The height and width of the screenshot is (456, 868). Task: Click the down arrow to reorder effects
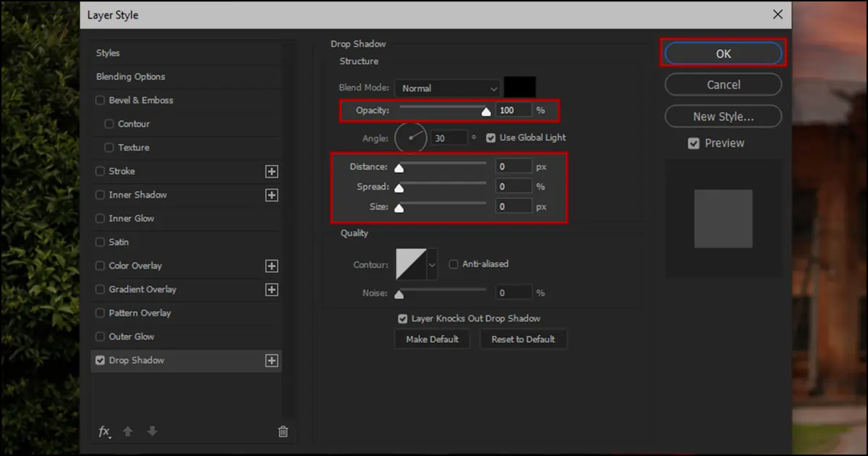click(x=152, y=431)
